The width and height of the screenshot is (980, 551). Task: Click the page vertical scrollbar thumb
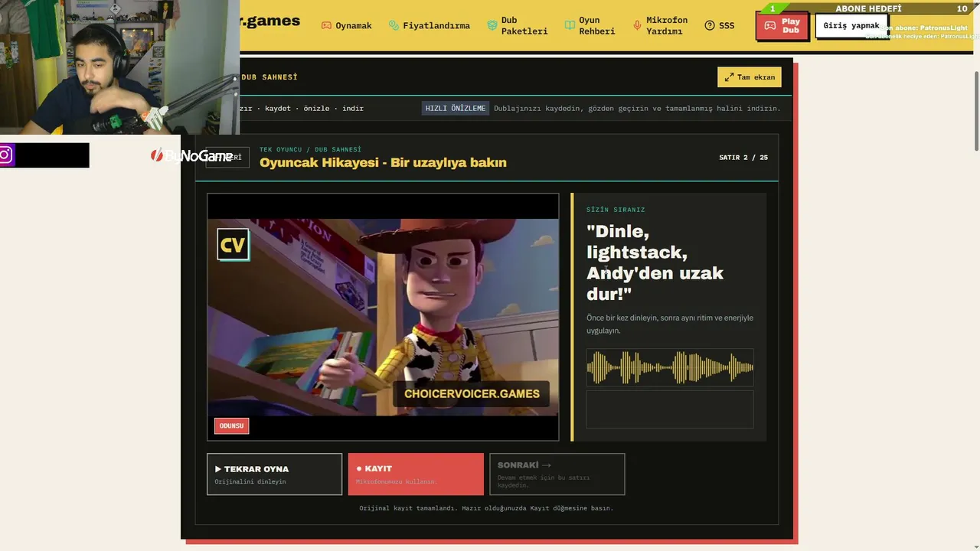click(x=976, y=112)
